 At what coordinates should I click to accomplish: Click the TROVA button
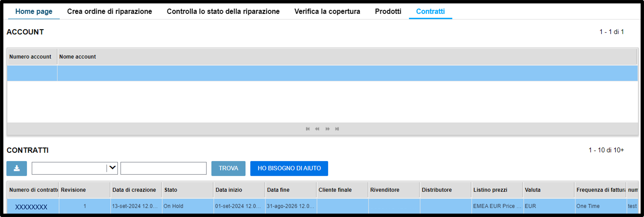coord(228,168)
